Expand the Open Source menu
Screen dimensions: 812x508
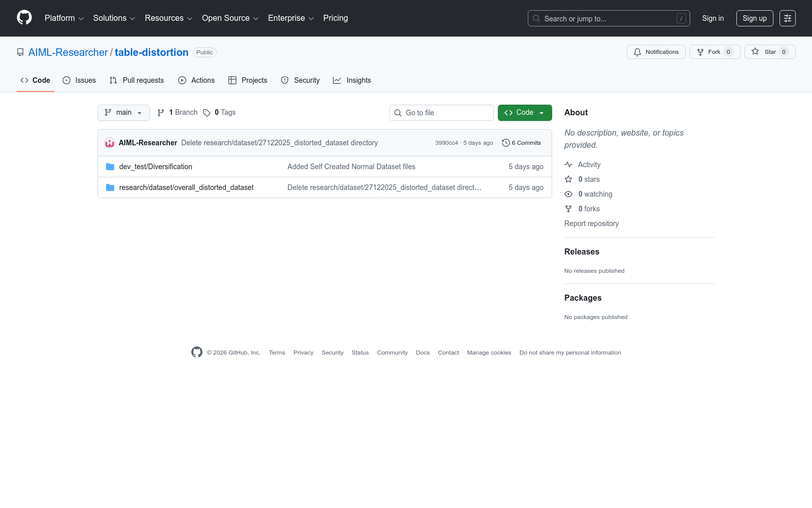point(230,18)
